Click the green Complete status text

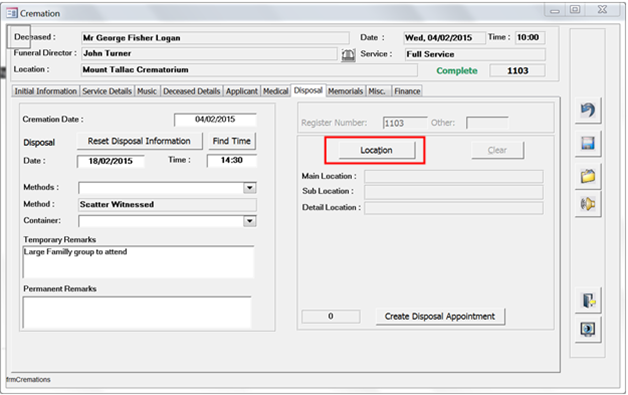[457, 71]
